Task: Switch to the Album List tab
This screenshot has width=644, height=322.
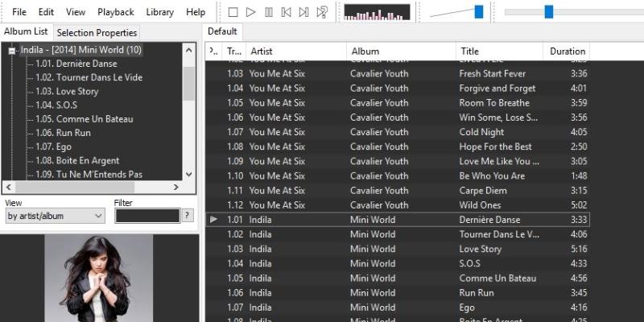Action: pyautogui.click(x=26, y=31)
